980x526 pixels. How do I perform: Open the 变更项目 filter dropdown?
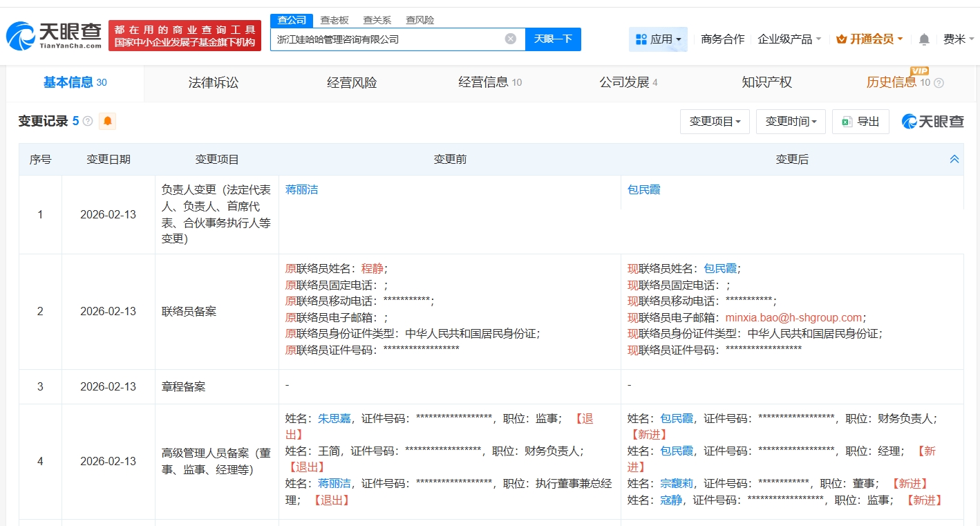(x=715, y=121)
